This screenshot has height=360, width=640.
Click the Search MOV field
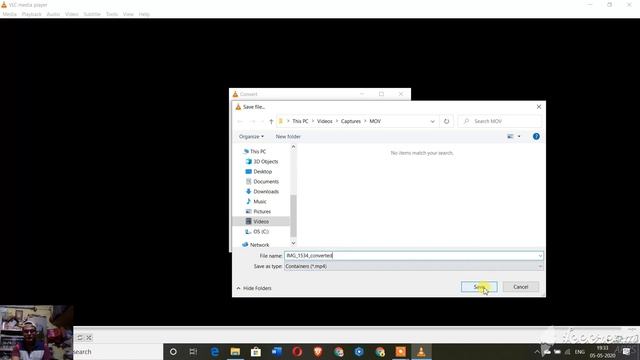click(x=500, y=121)
